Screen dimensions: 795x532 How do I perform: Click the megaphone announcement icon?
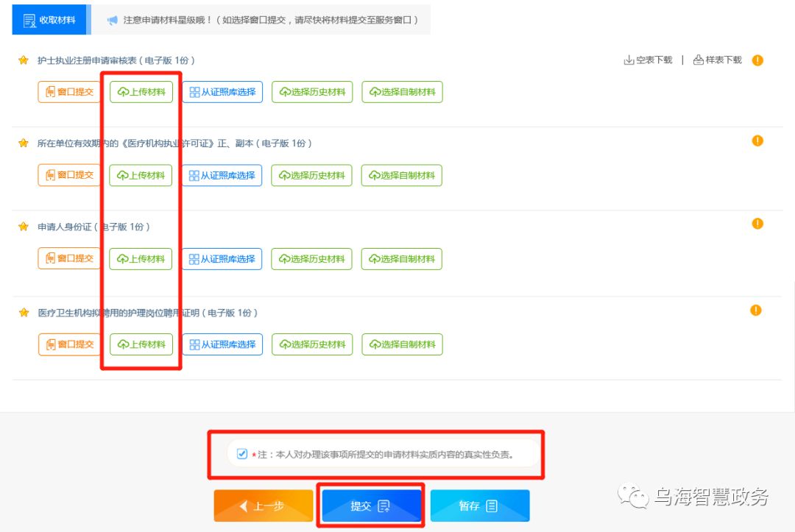click(110, 20)
